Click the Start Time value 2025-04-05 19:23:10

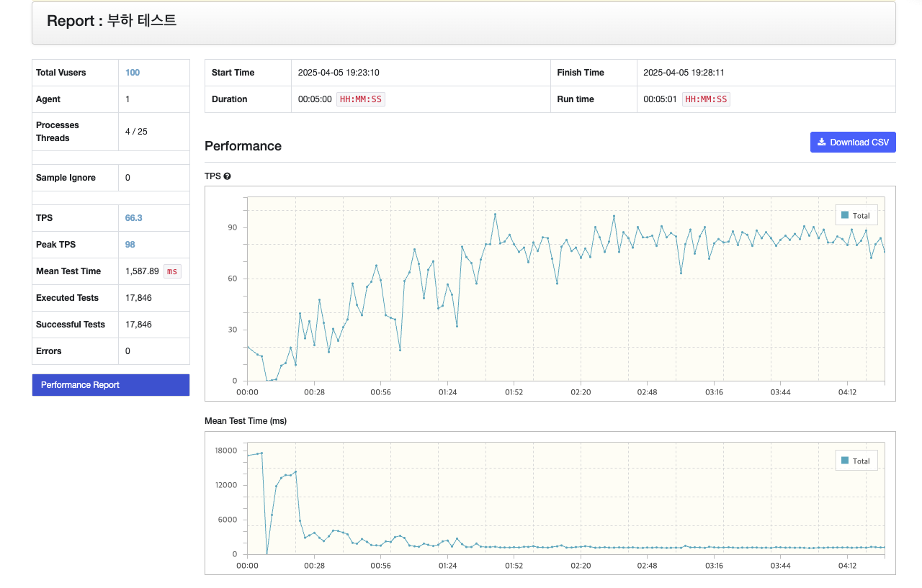pos(339,73)
